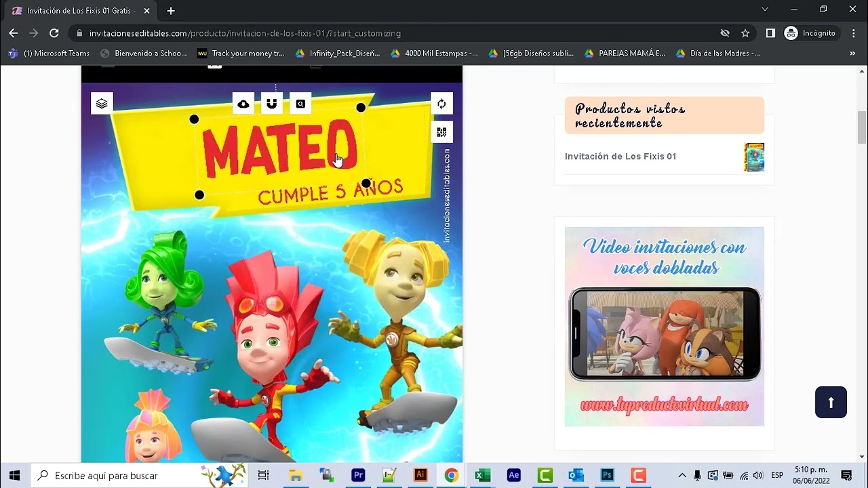Click the Video invitaciones banner image

664,326
